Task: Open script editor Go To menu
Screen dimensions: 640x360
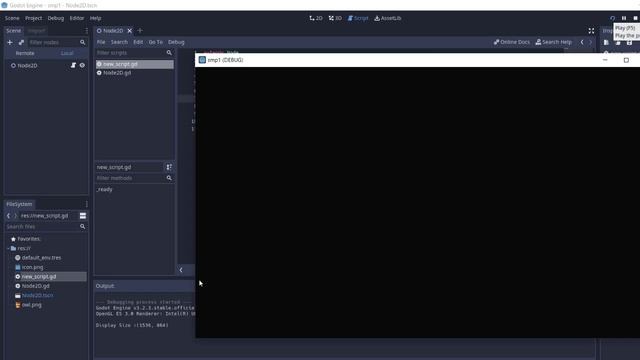Action: point(156,42)
